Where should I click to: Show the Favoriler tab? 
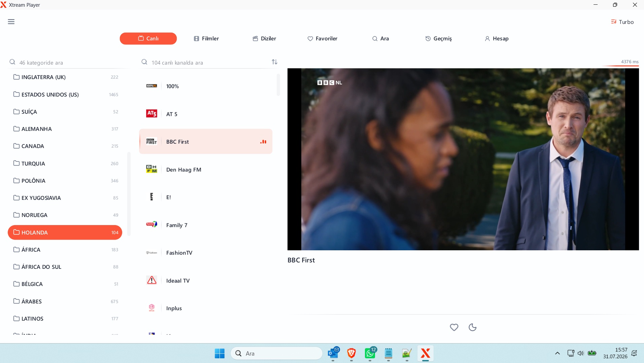pos(322,39)
